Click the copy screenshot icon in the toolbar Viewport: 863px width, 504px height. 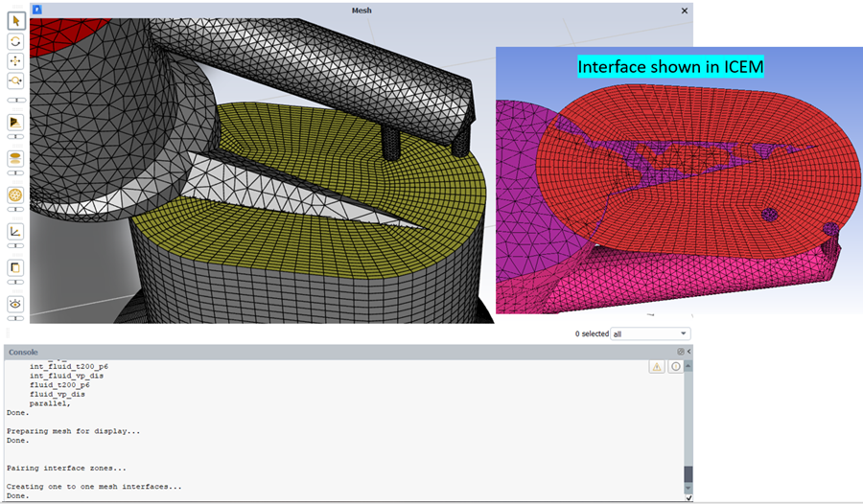click(16, 267)
